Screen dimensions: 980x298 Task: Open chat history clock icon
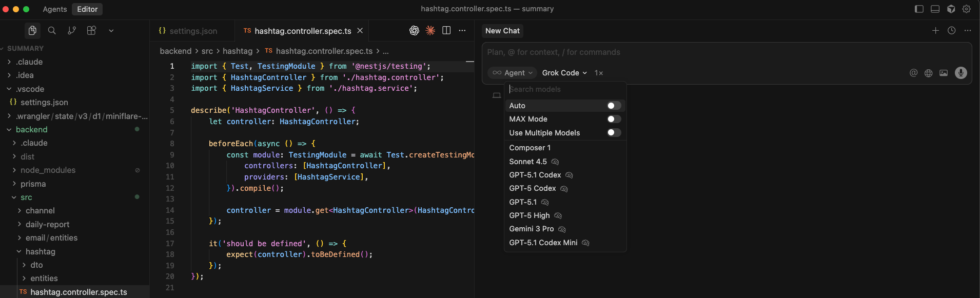point(951,31)
